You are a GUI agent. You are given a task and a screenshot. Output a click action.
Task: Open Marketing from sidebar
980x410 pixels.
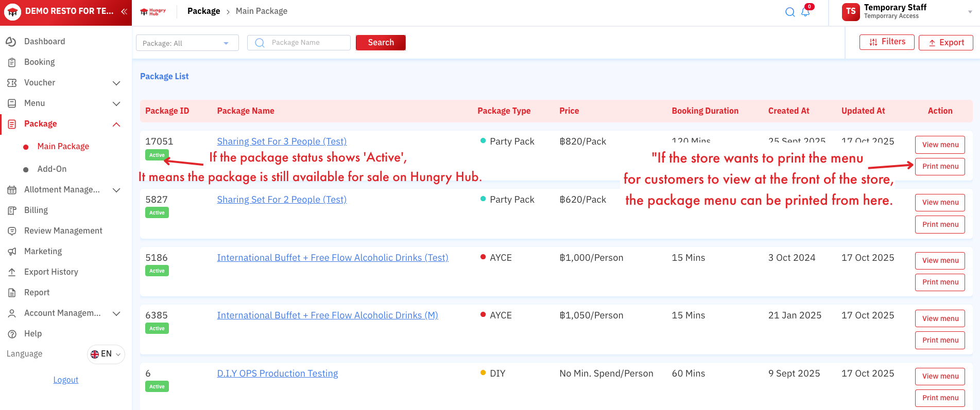[x=43, y=252]
